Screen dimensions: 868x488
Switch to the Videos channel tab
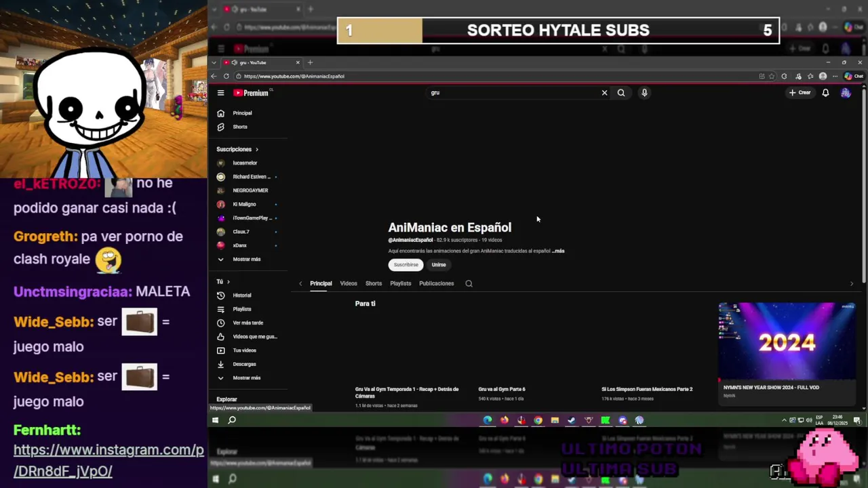[x=349, y=283]
